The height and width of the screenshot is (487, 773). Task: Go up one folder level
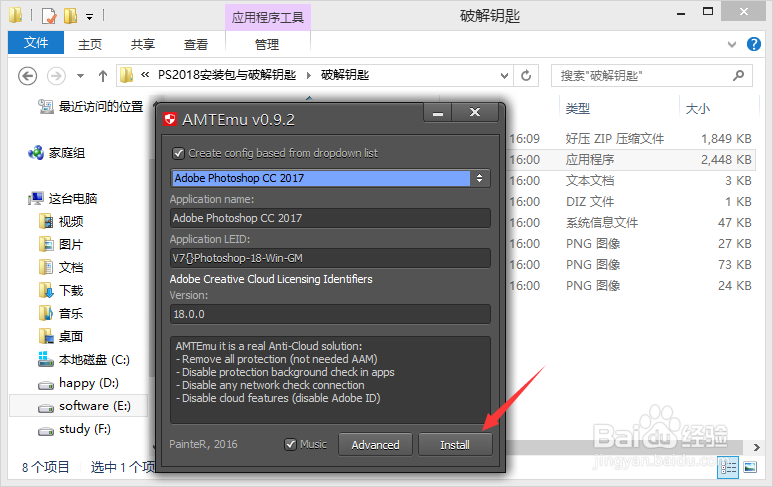(x=103, y=76)
